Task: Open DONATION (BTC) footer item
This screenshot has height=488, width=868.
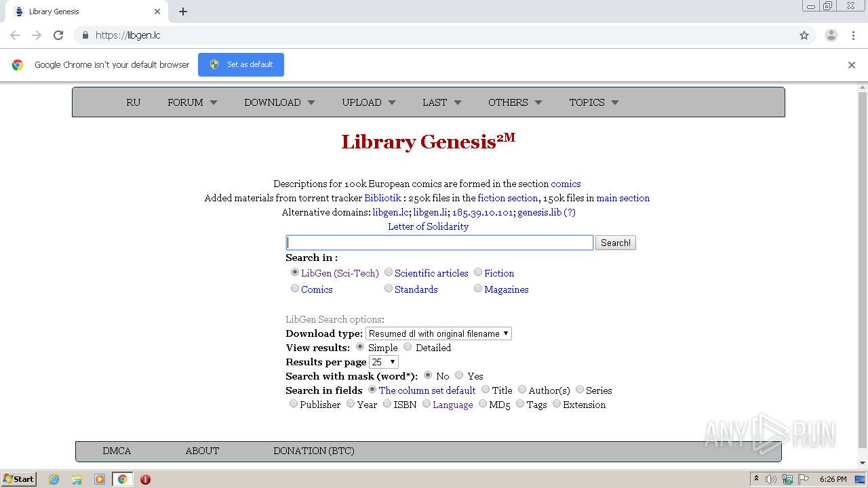Action: pyautogui.click(x=314, y=451)
